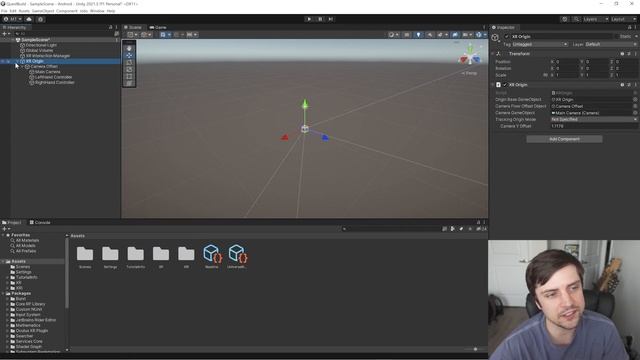Open the Camera GameObject object picker

[x=635, y=113]
